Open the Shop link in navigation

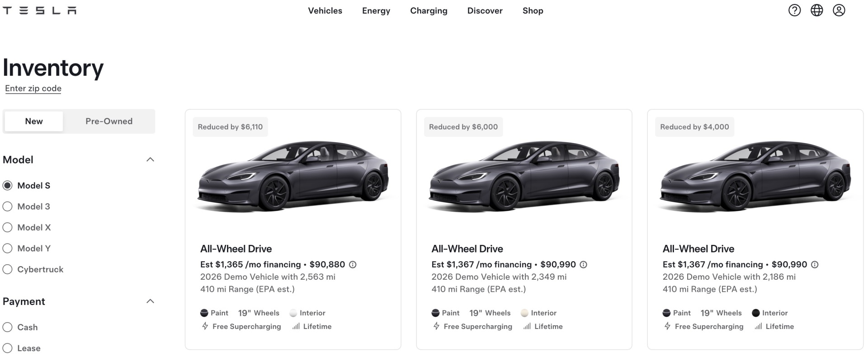533,11
